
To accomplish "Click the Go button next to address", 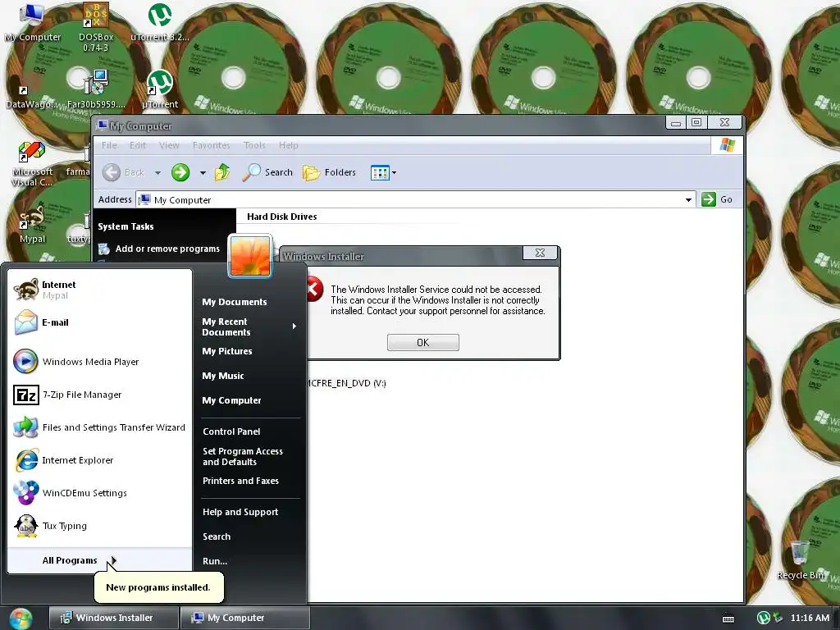I will coord(717,199).
